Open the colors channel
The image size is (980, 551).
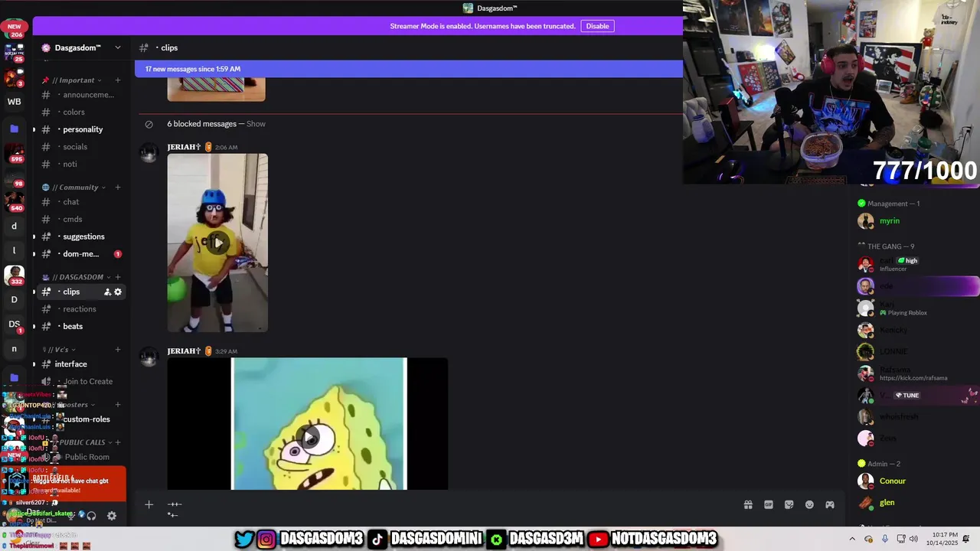(x=82, y=112)
